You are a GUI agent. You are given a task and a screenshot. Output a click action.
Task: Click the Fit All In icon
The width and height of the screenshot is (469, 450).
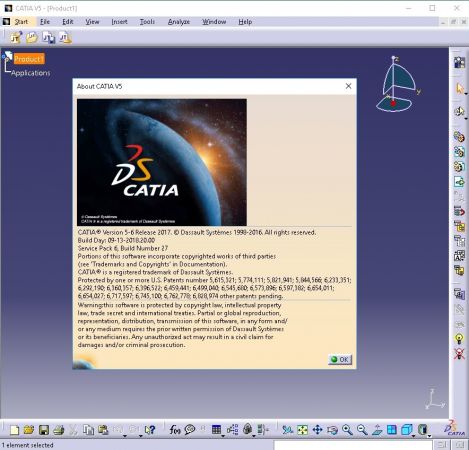302,430
